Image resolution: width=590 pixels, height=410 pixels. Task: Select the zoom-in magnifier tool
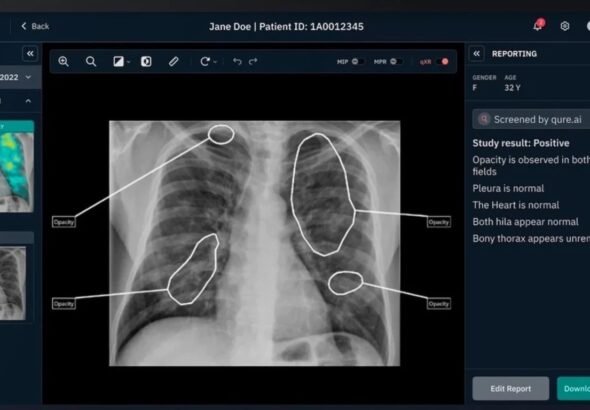(x=64, y=61)
